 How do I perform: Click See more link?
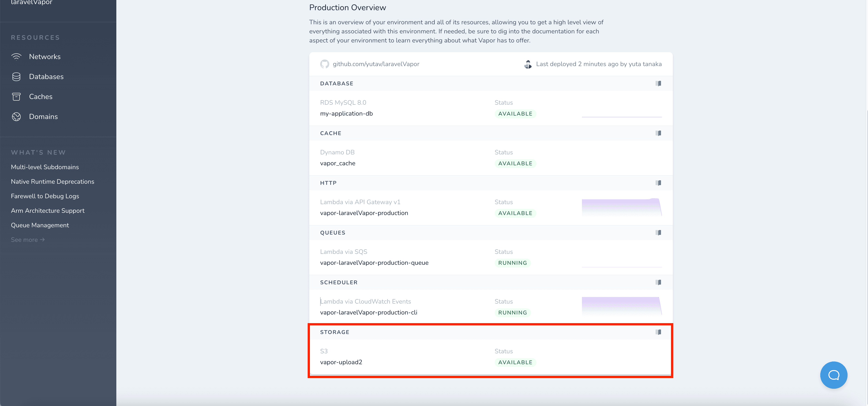(x=28, y=240)
